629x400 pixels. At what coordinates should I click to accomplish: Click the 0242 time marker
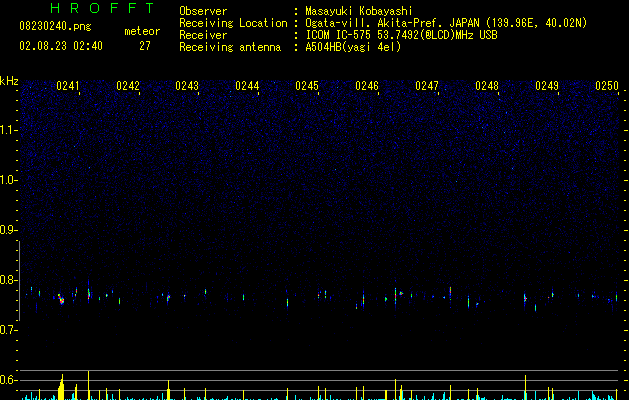click(x=128, y=86)
